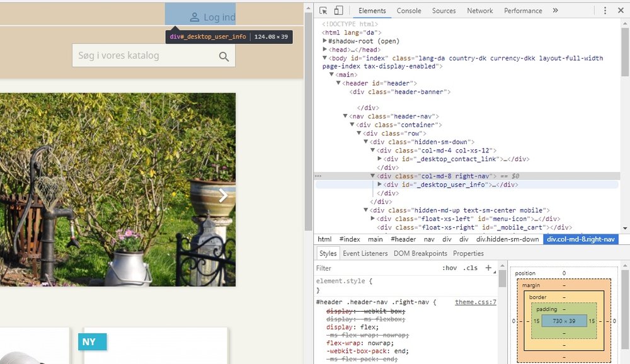This screenshot has width=630, height=364.
Task: Click html in the breadcrumb trail
Action: coord(324,239)
